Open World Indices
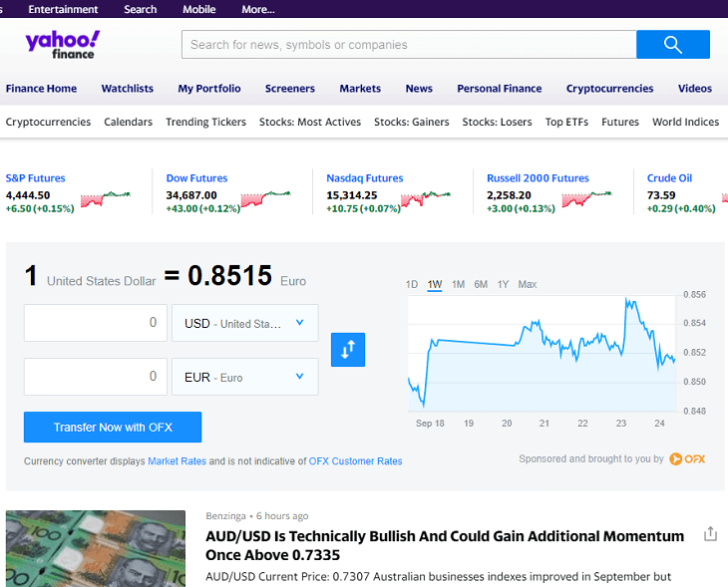 point(686,122)
